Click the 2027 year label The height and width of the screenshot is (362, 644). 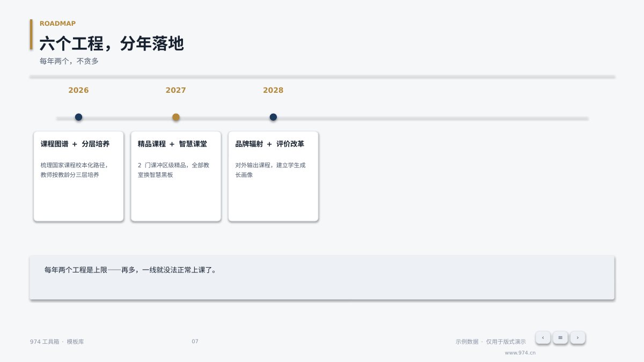click(x=176, y=90)
